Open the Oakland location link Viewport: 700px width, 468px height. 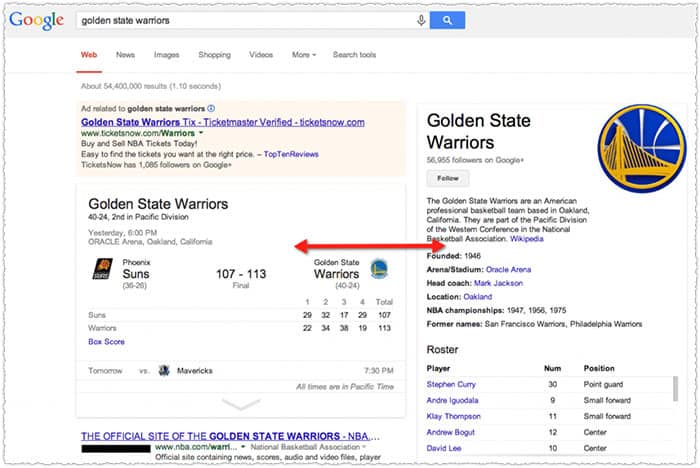tap(478, 297)
